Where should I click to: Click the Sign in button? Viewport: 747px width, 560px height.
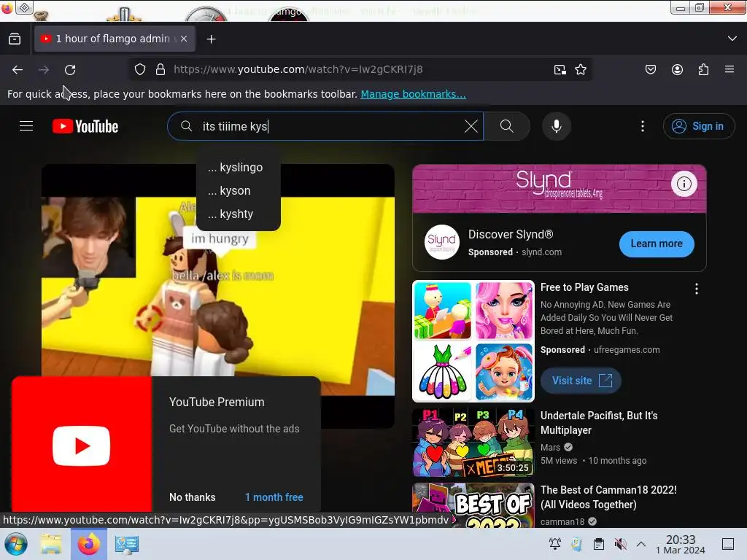tap(698, 126)
